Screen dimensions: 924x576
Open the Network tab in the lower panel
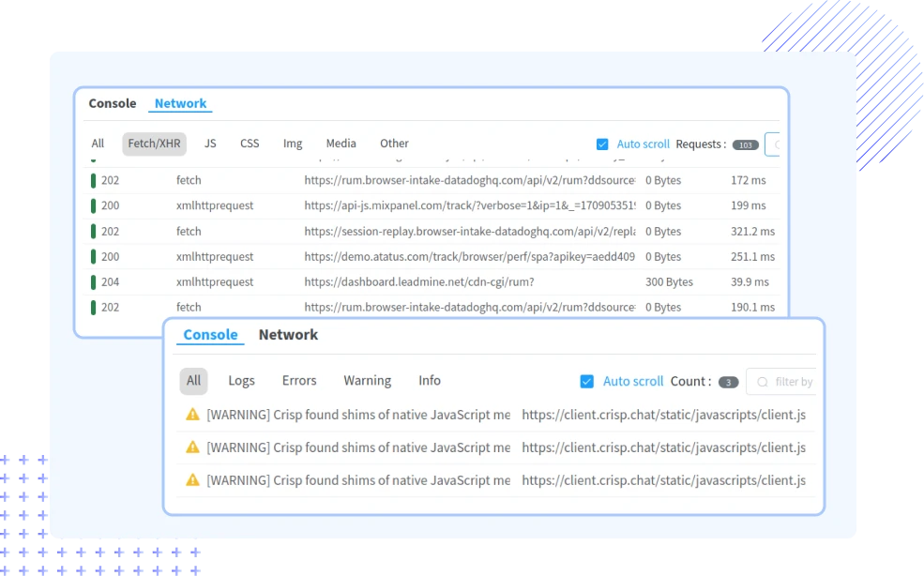click(x=288, y=334)
